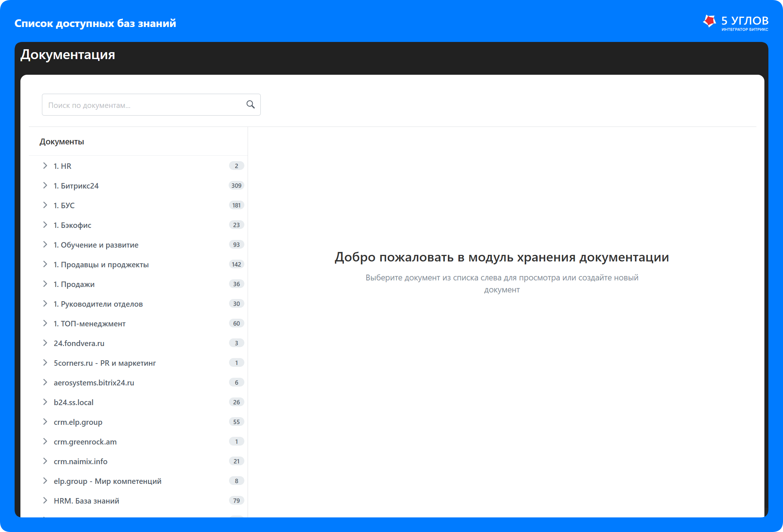Select the crm.naimix.info label
This screenshot has height=532, width=783.
pyautogui.click(x=80, y=461)
